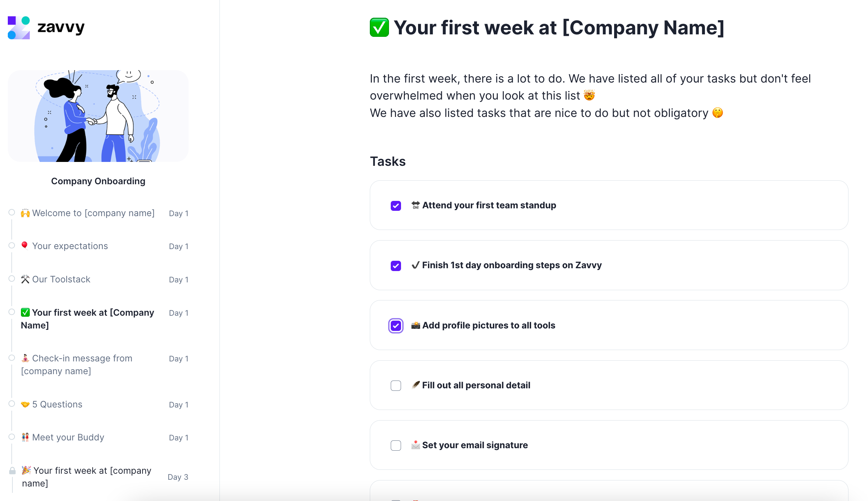Image resolution: width=868 pixels, height=501 pixels.
Task: Click the party popper emoji on Day 3 step
Action: pos(26,471)
